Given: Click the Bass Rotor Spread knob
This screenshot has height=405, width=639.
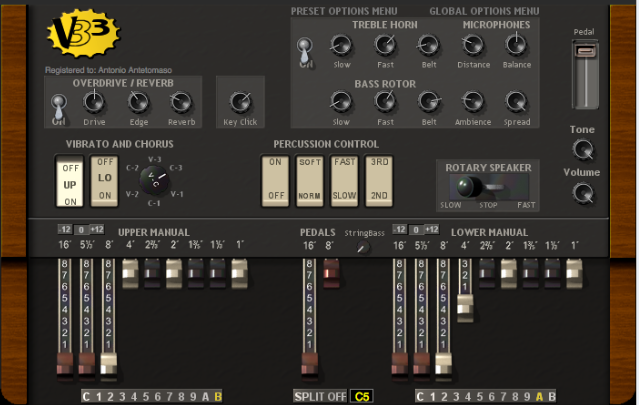Looking at the screenshot, I should click(516, 101).
